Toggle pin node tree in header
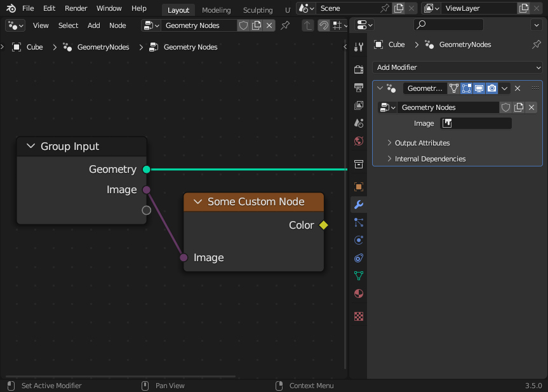 tap(285, 25)
